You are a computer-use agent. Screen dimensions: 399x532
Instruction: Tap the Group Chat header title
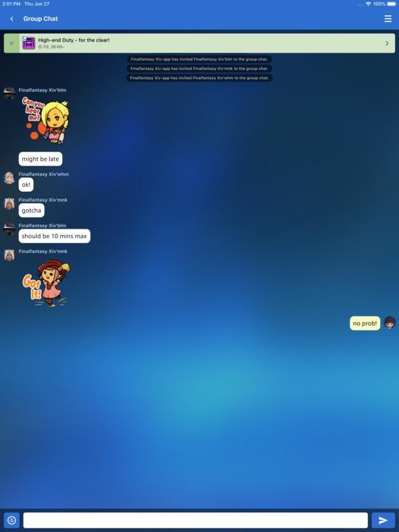click(x=40, y=19)
